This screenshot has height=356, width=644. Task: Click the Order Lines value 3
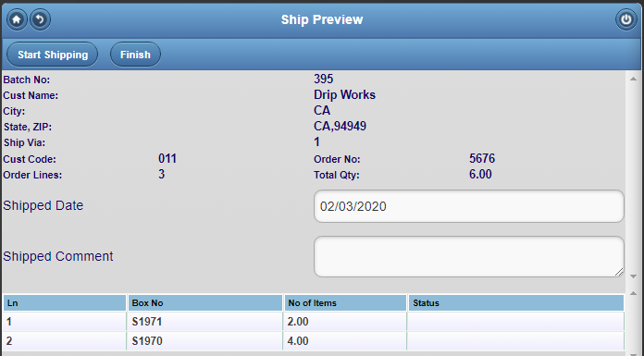point(161,174)
